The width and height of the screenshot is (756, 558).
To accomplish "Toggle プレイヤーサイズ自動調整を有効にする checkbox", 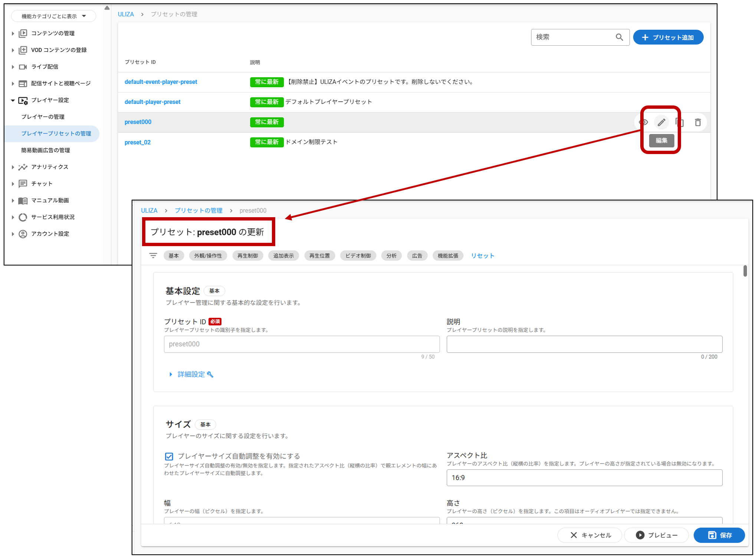I will (169, 456).
